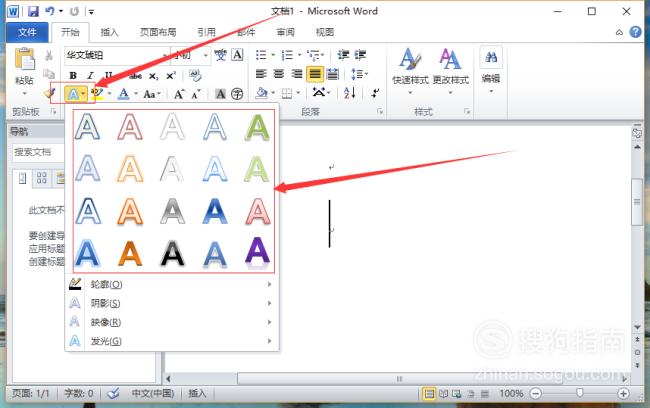Viewport: 650px width, 408px height.
Task: Click the Character Border boxed A icon
Action: click(x=237, y=55)
